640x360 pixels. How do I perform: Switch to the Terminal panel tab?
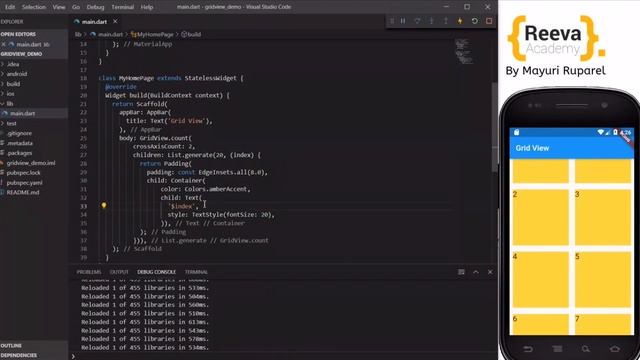pyautogui.click(x=196, y=272)
